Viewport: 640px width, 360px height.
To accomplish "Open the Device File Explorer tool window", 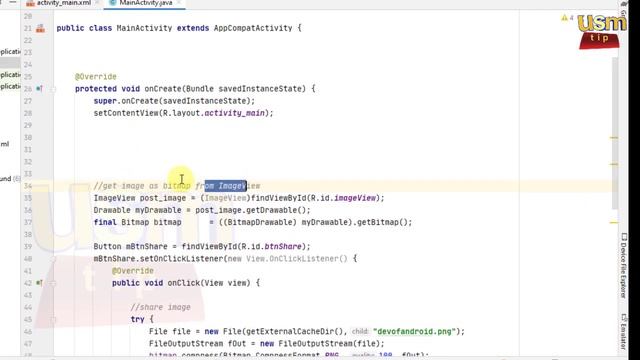I will [624, 265].
